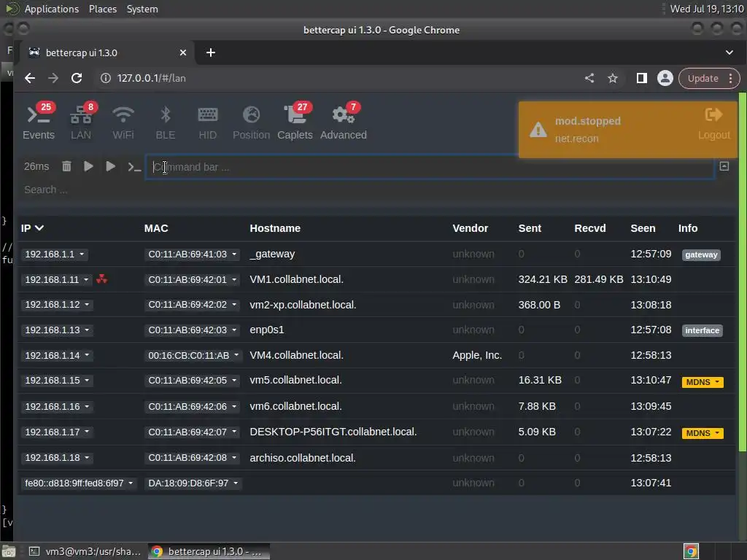Open the Places menu
This screenshot has height=560, width=747.
click(102, 9)
